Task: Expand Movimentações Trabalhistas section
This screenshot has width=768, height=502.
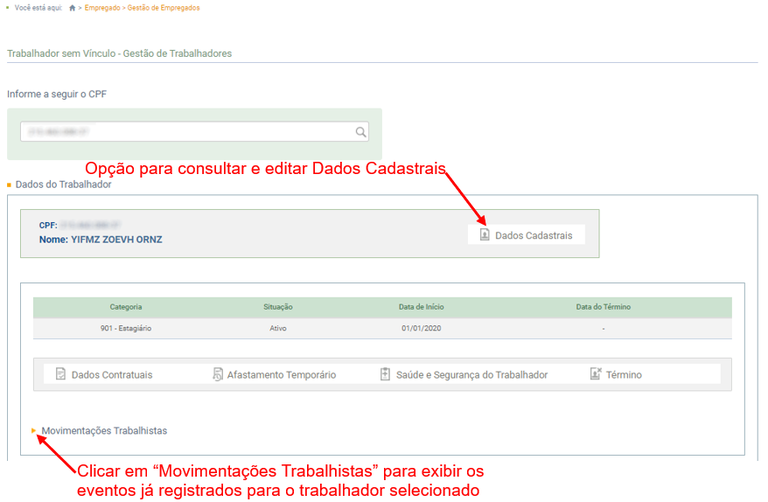Action: point(34,430)
